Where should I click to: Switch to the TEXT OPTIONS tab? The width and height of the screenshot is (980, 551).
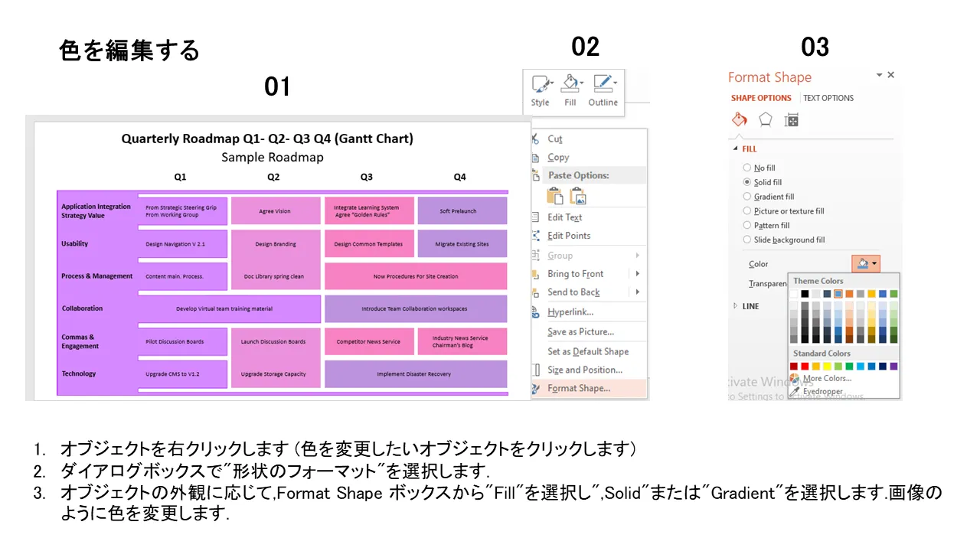coord(828,98)
